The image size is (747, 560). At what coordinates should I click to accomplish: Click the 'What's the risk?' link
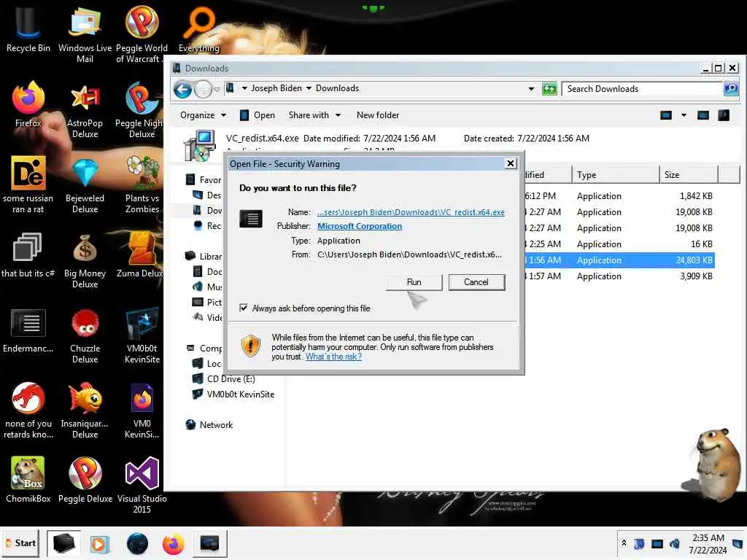pyautogui.click(x=333, y=357)
